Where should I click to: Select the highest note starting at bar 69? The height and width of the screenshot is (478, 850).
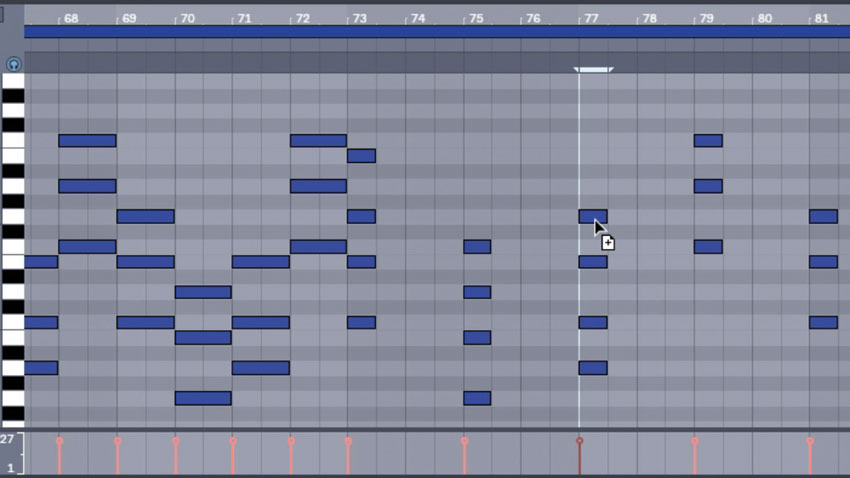[146, 217]
